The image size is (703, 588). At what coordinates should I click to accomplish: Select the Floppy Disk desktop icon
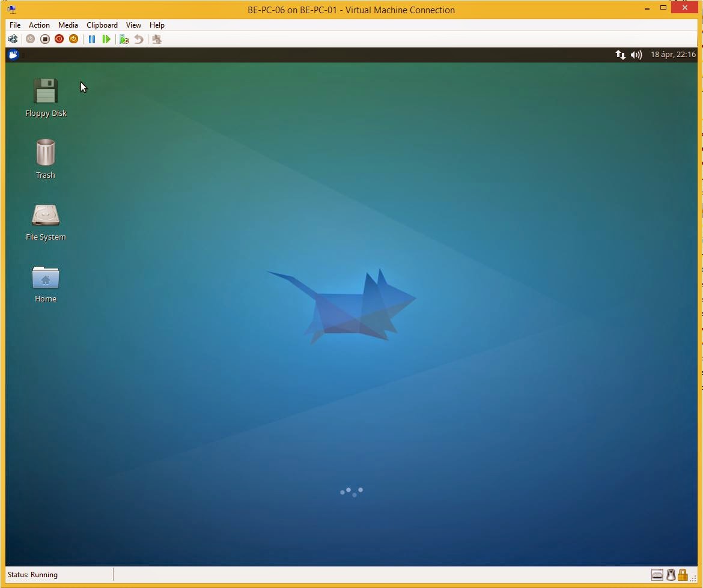(x=46, y=98)
